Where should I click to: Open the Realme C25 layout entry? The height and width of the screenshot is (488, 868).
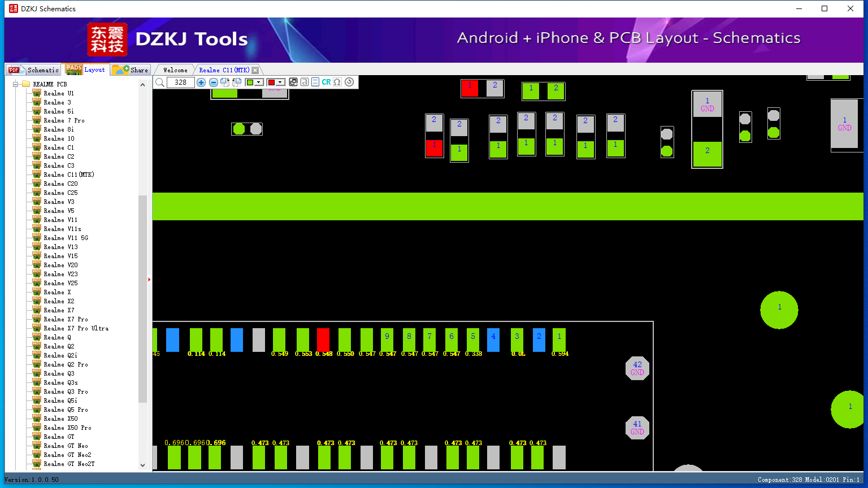point(60,193)
